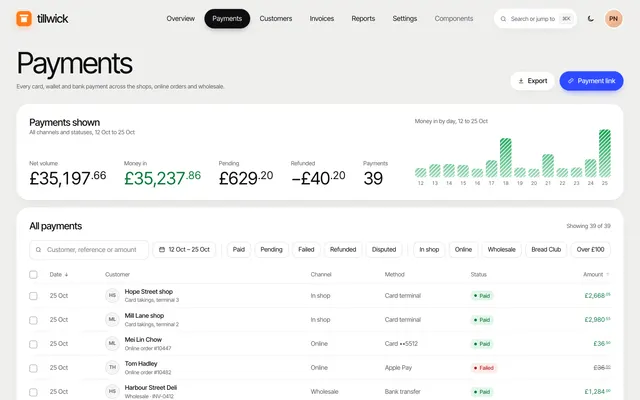Click the ML avatar for Mill Lane shop

tap(112, 319)
